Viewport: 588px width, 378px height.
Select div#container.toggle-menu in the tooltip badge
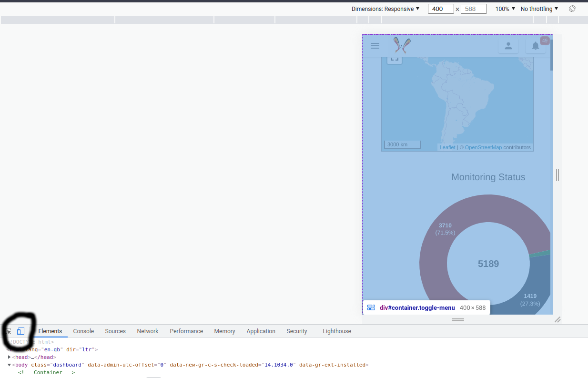416,307
